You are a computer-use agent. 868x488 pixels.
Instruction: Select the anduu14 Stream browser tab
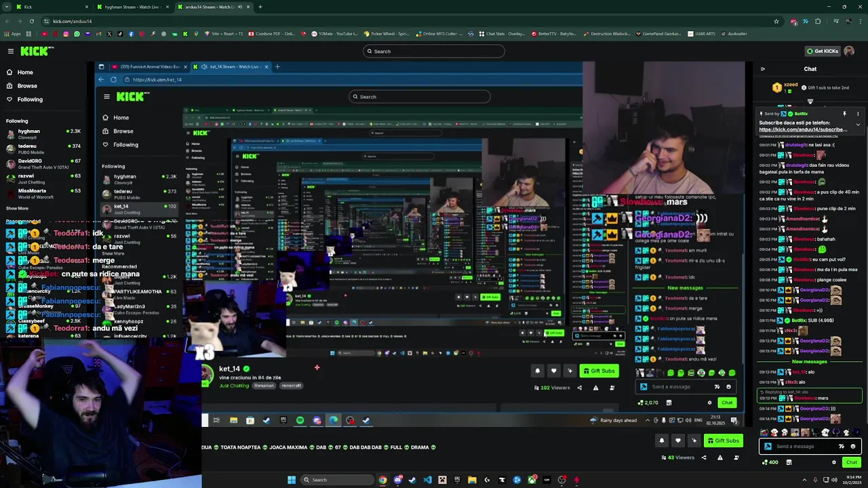click(x=214, y=7)
